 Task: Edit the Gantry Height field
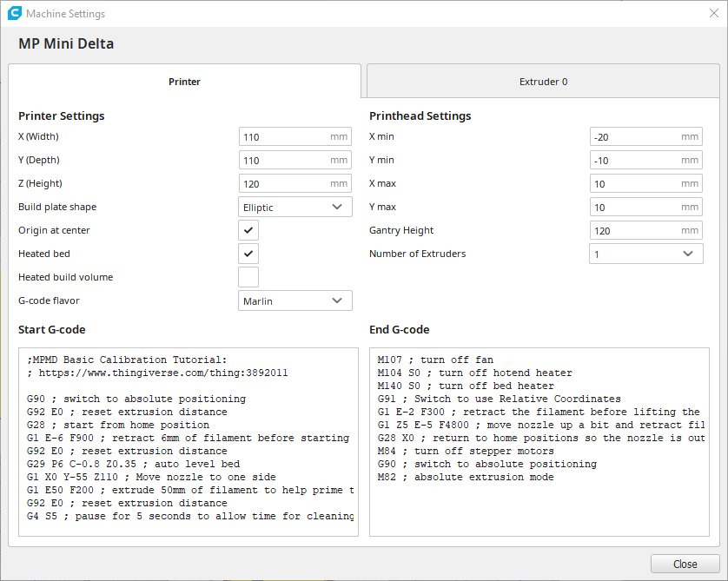pyautogui.click(x=645, y=231)
